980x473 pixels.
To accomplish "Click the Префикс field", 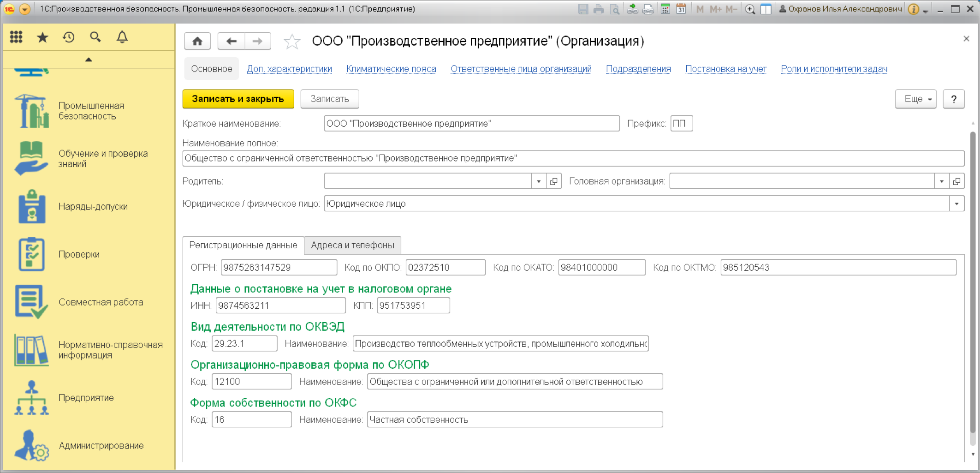I will click(682, 124).
